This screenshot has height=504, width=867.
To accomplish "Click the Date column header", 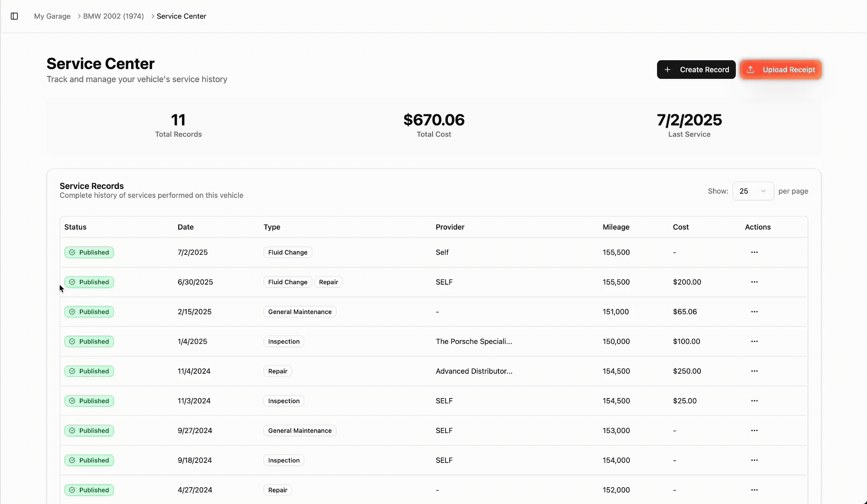I will [186, 227].
